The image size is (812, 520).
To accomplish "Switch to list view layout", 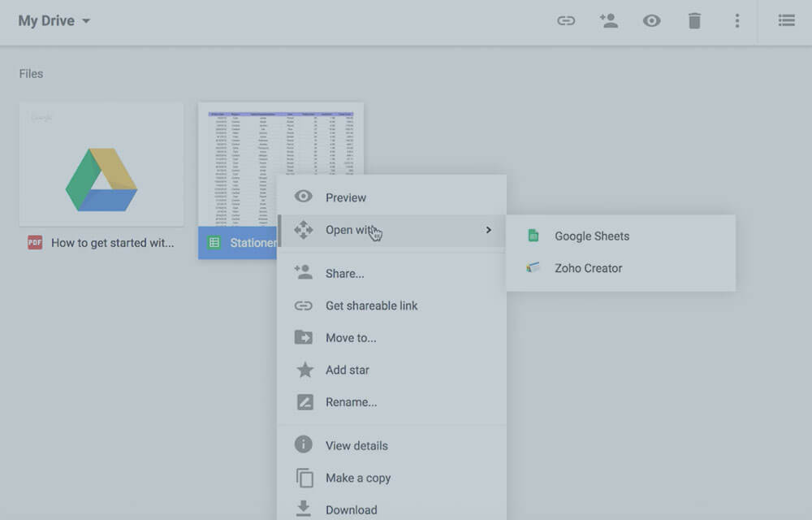I will (786, 21).
